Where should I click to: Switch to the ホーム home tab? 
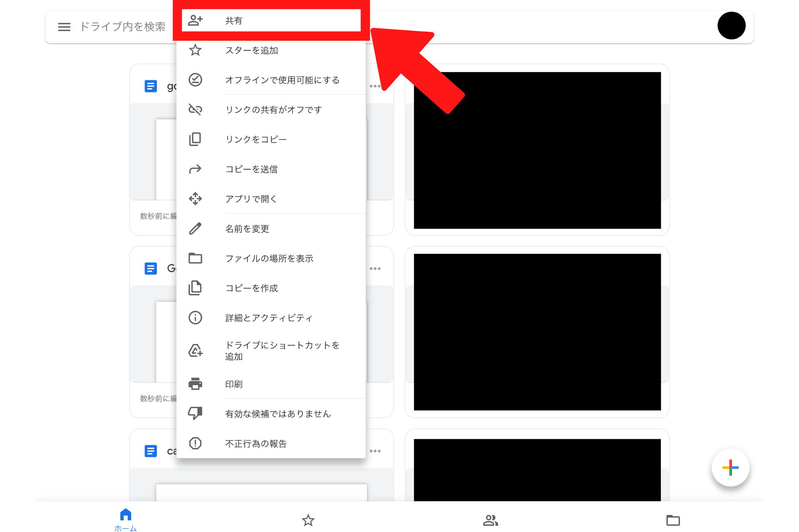(x=126, y=520)
